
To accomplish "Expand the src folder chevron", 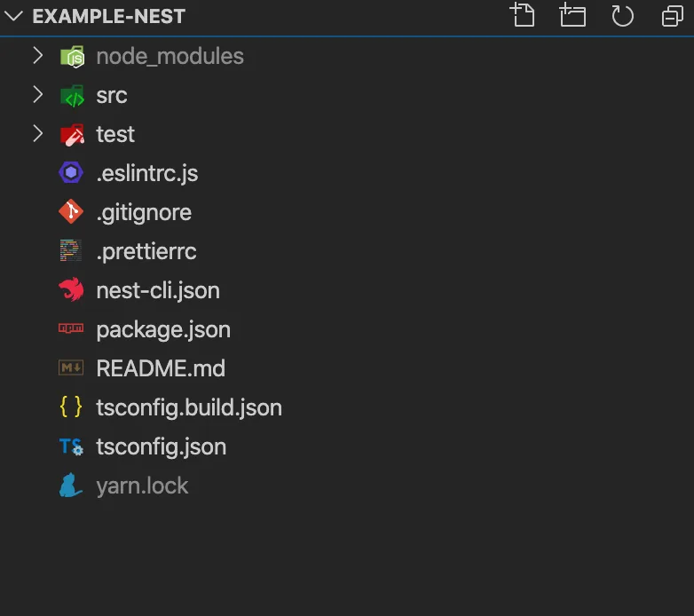I will pos(37,95).
